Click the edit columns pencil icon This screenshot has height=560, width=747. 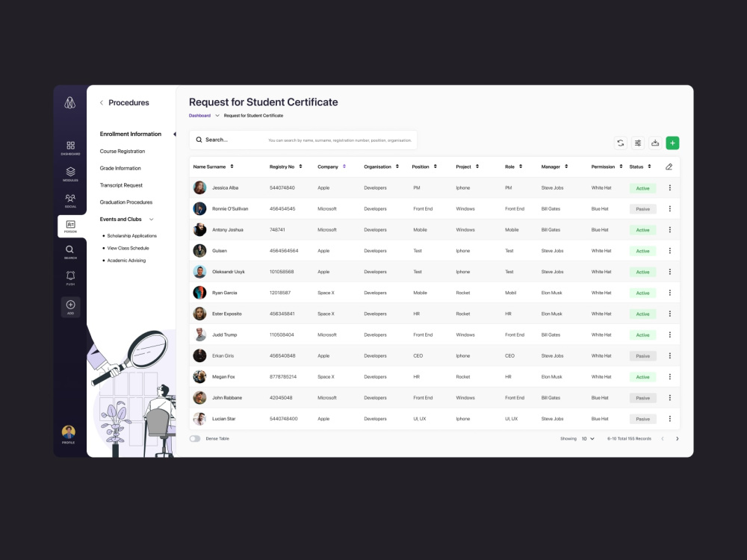(669, 167)
